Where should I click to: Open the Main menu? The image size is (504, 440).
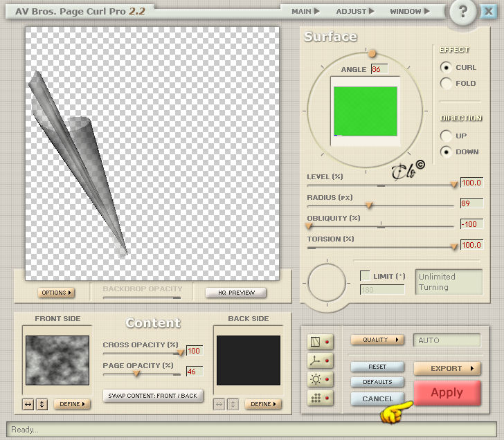305,11
